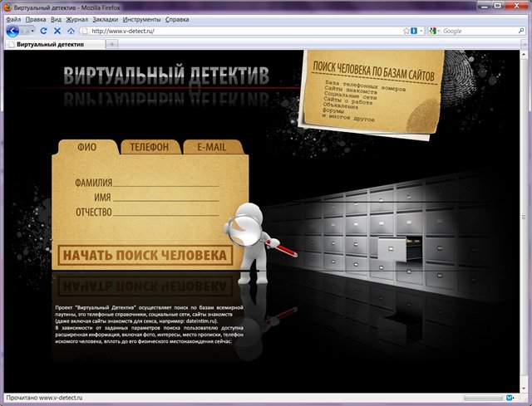The image size is (532, 406).
Task: Switch to the E-MAIL search tab
Action: [x=211, y=148]
